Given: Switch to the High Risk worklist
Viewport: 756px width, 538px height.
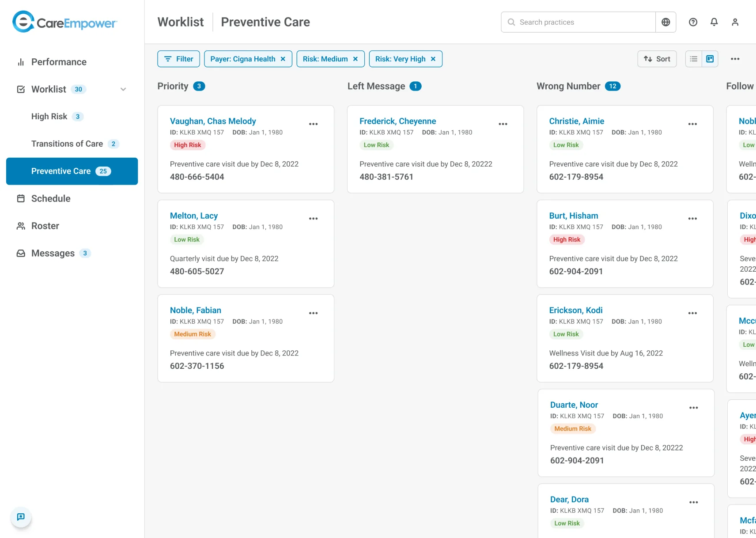Looking at the screenshot, I should [49, 116].
